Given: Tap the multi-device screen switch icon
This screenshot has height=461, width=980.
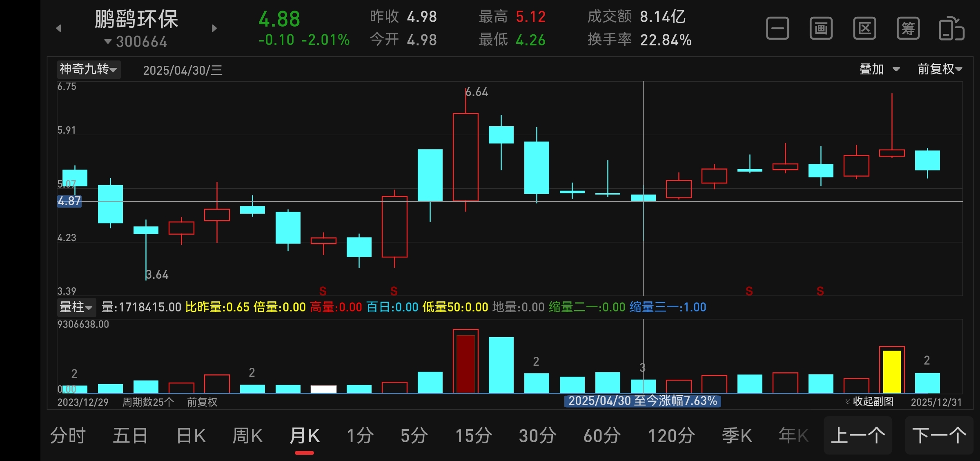Looking at the screenshot, I should click(x=951, y=29).
